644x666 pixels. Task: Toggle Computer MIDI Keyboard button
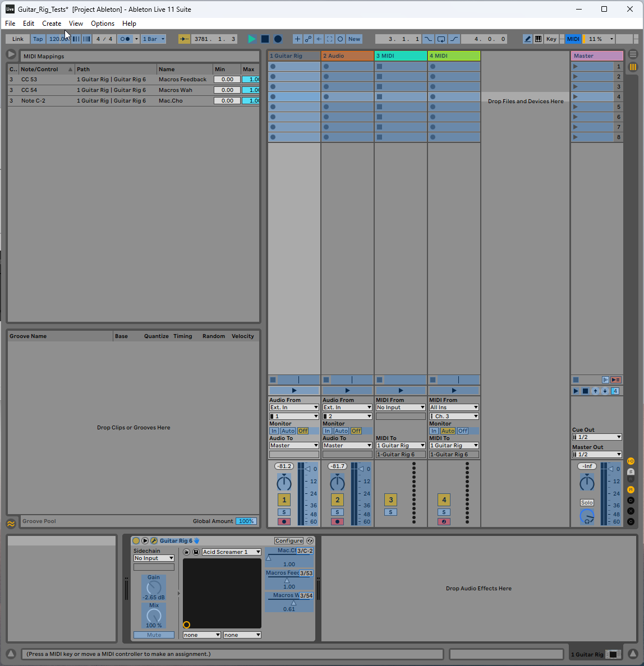(x=538, y=39)
